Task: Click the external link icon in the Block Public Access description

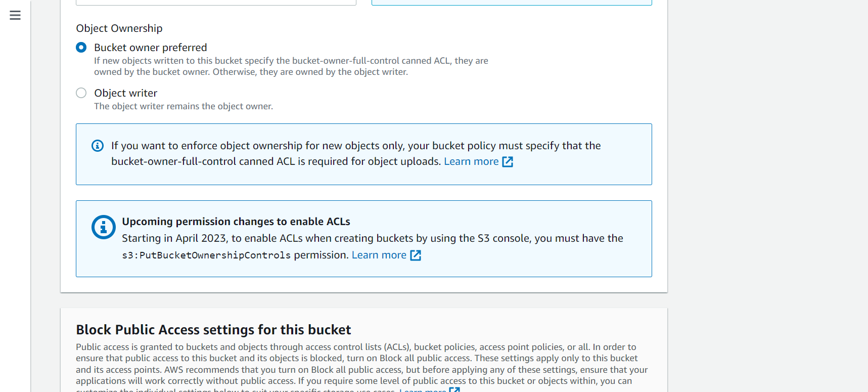Action: [x=454, y=390]
